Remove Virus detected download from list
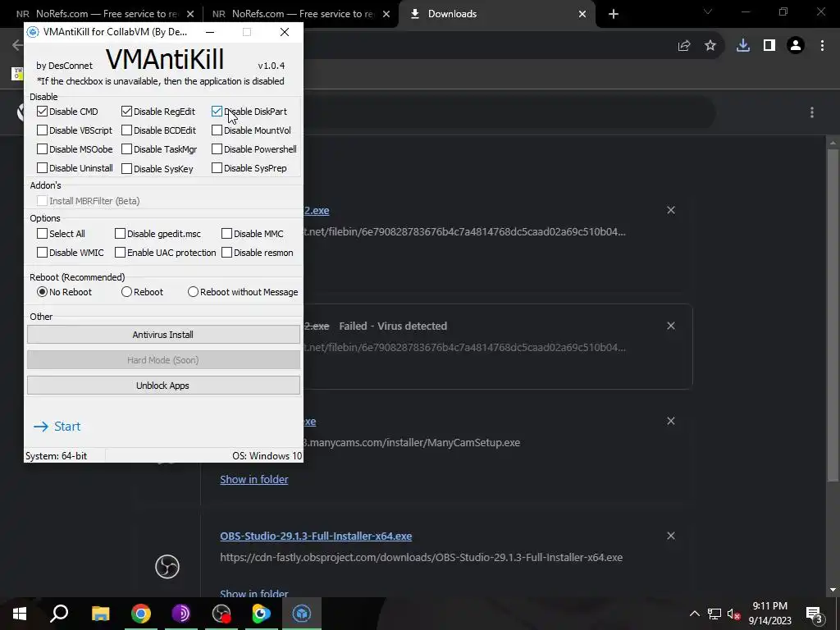The image size is (840, 630). (x=671, y=326)
